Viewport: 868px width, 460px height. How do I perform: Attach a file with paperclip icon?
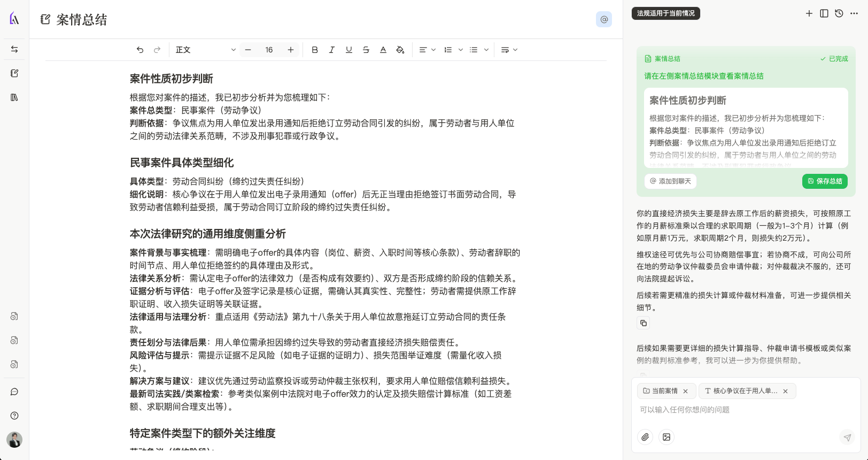coord(645,437)
